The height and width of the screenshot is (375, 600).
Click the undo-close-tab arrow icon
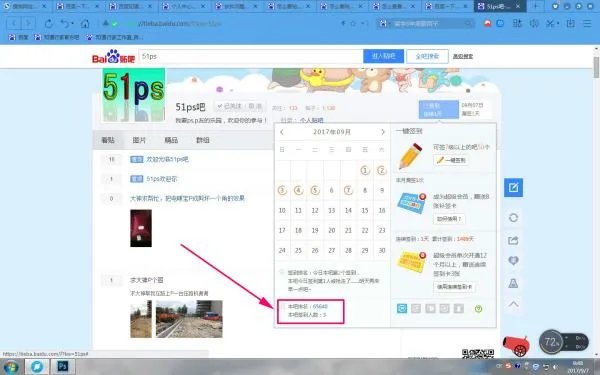[65, 24]
